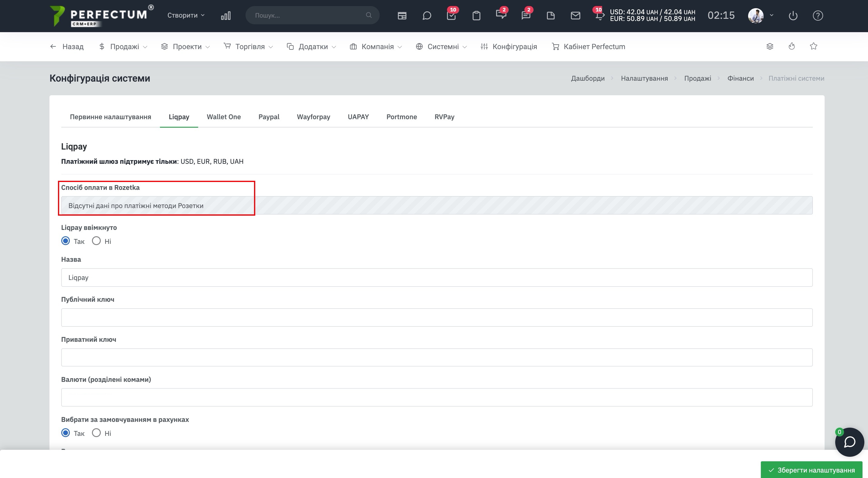This screenshot has height=478, width=868.
Task: Switch to the Wayforpay tab
Action: click(314, 117)
